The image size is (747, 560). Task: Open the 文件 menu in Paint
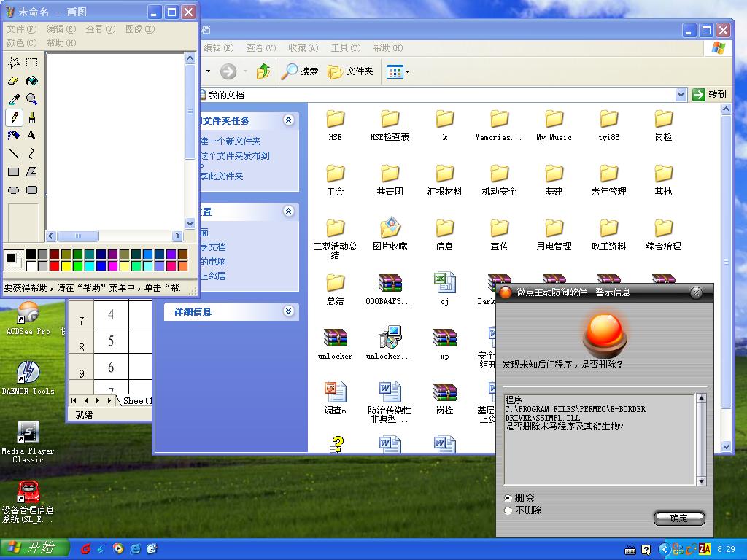[22, 29]
